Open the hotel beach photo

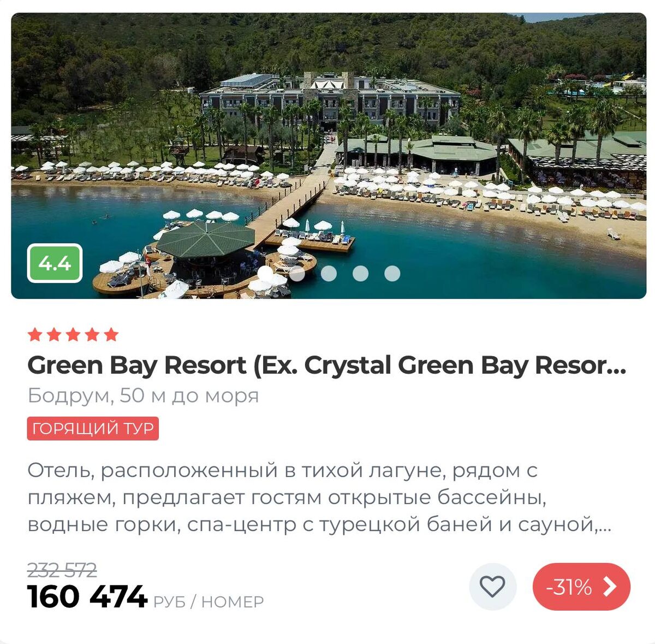coord(329,156)
